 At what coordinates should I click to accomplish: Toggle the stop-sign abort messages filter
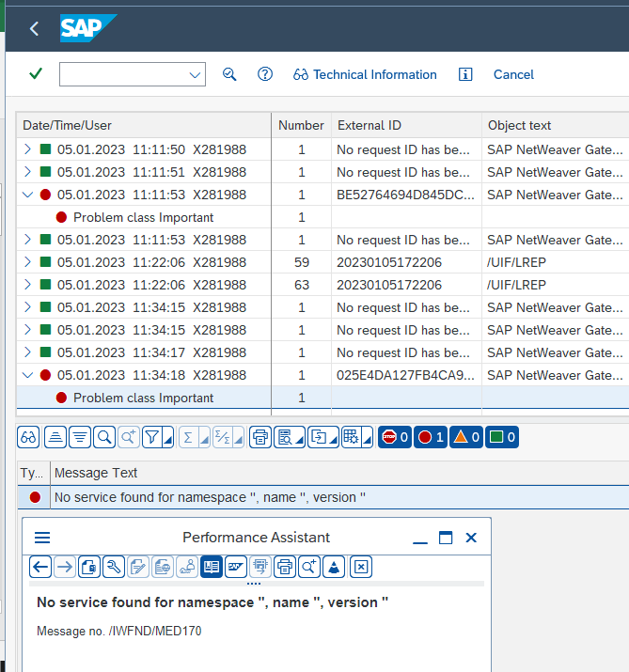(x=395, y=437)
